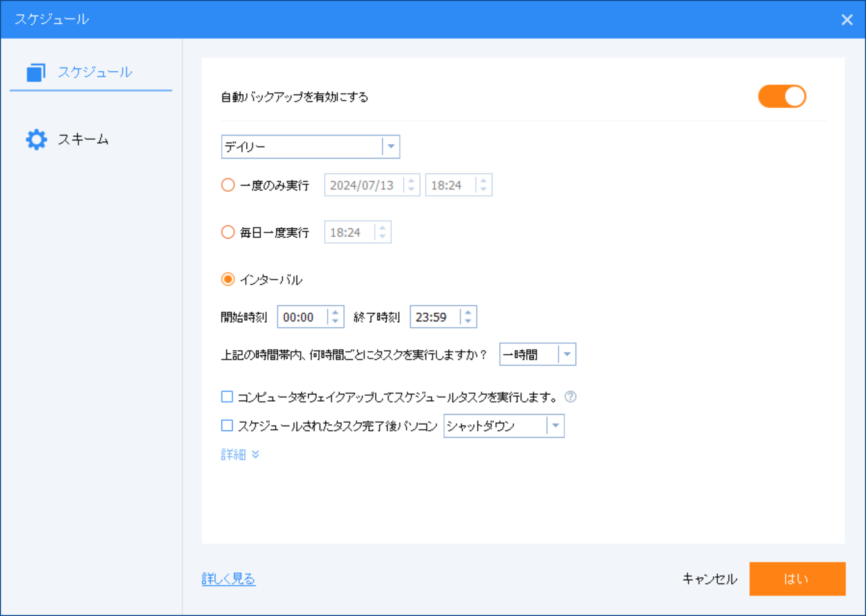The width and height of the screenshot is (866, 616).
Task: Decrease 終了時刻 with the down arrow
Action: click(468, 321)
